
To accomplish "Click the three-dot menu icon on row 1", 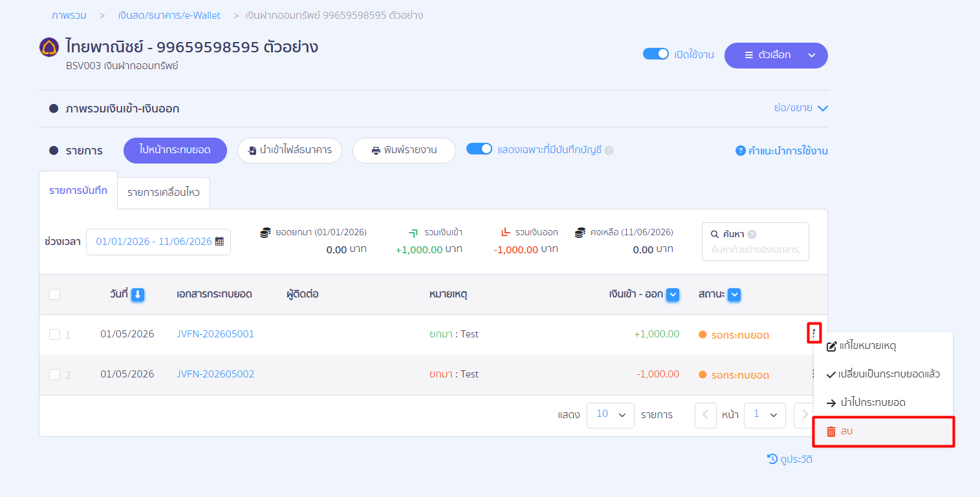I will point(814,333).
